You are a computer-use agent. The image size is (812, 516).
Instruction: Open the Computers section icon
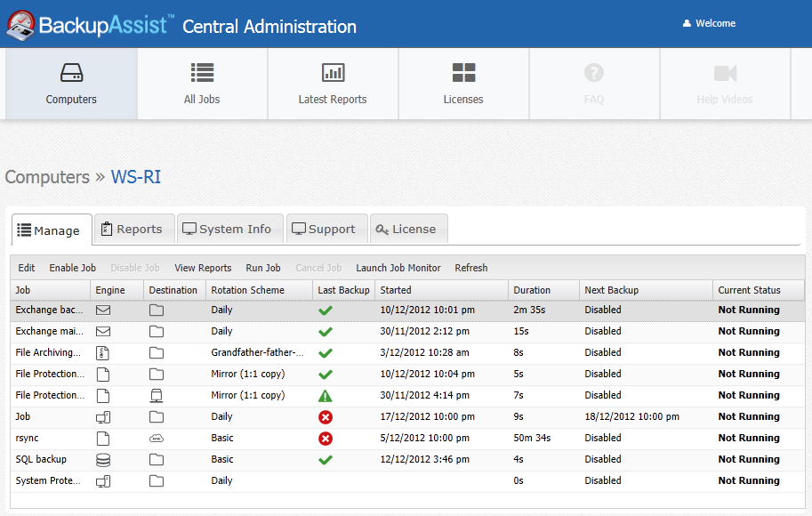coord(71,73)
